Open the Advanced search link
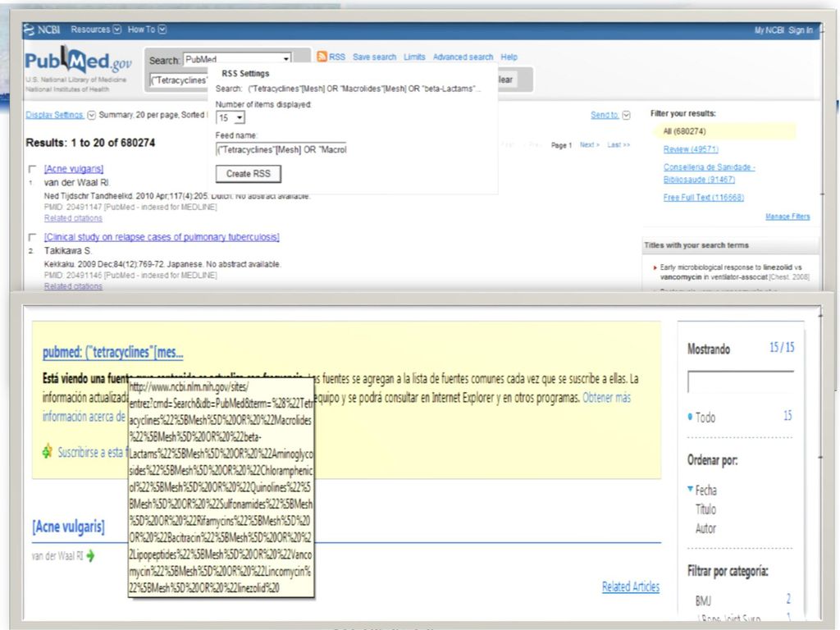Image resolution: width=840 pixels, height=630 pixels. tap(463, 57)
